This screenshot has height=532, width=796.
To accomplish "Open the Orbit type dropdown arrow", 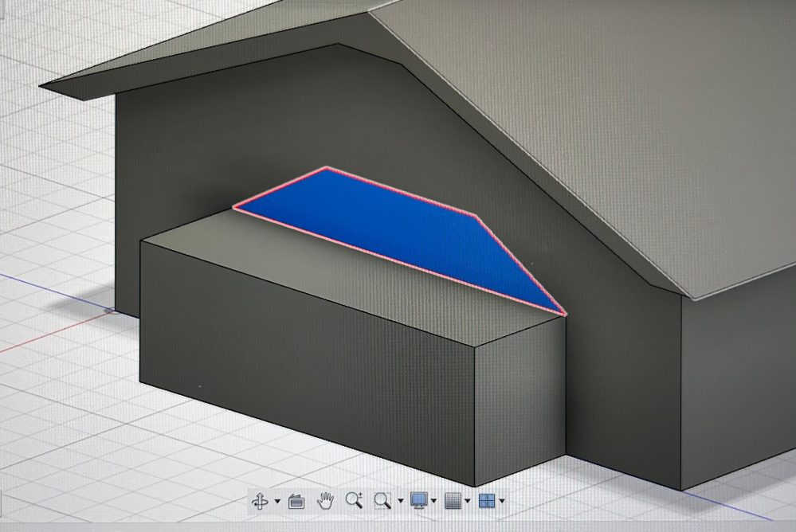I will 277,502.
